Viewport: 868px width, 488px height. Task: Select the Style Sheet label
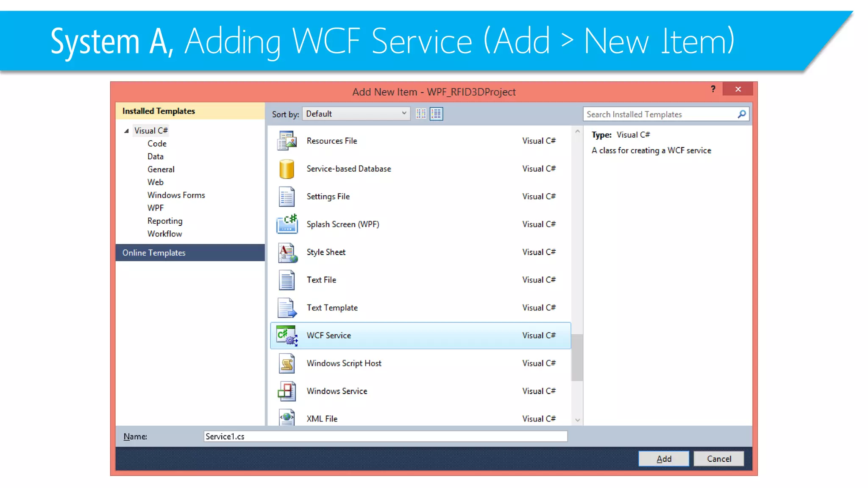point(326,252)
